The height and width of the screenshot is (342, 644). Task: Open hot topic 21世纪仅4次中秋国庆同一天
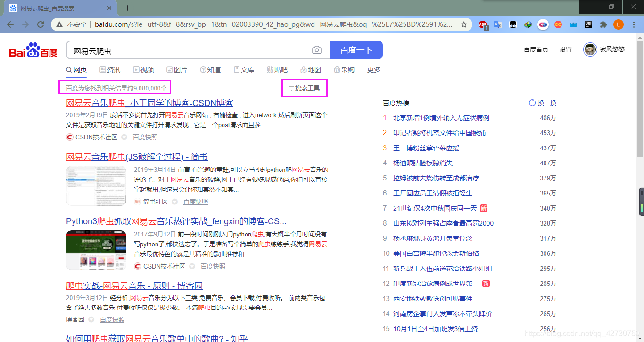tap(435, 208)
